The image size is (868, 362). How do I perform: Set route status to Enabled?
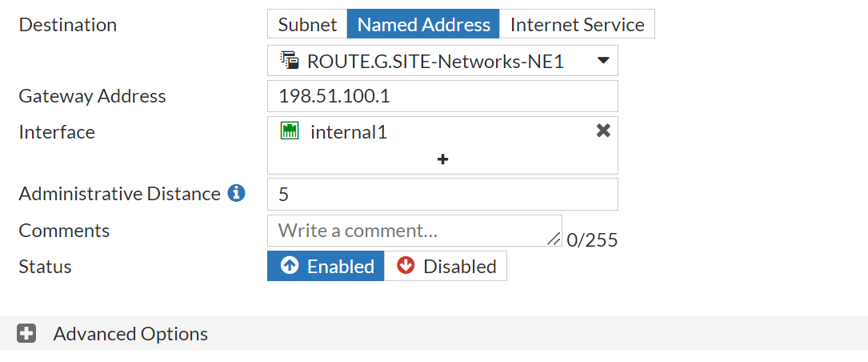(x=326, y=266)
